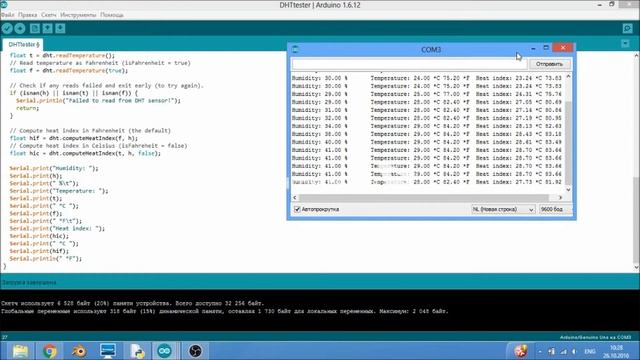Image resolution: width=640 pixels, height=360 pixels.
Task: Open the NL (Новая строка) line ending dropdown
Action: [503, 209]
